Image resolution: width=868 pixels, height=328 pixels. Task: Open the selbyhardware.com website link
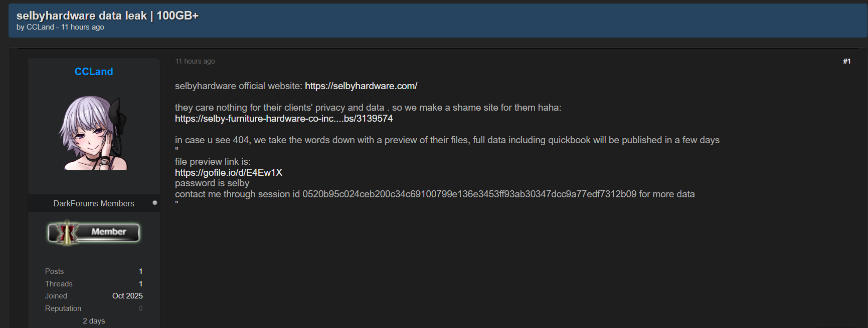click(x=361, y=86)
